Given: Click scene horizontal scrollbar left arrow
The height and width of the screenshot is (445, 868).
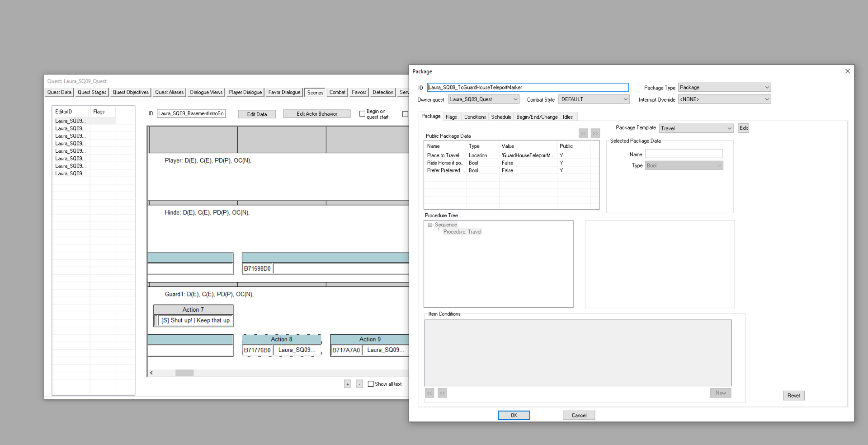Looking at the screenshot, I should click(x=151, y=373).
